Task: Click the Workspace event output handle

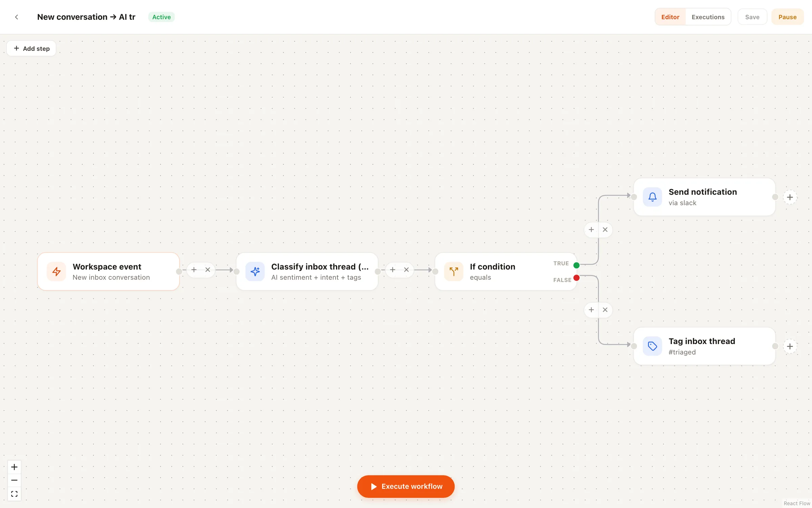Action: [x=179, y=271]
